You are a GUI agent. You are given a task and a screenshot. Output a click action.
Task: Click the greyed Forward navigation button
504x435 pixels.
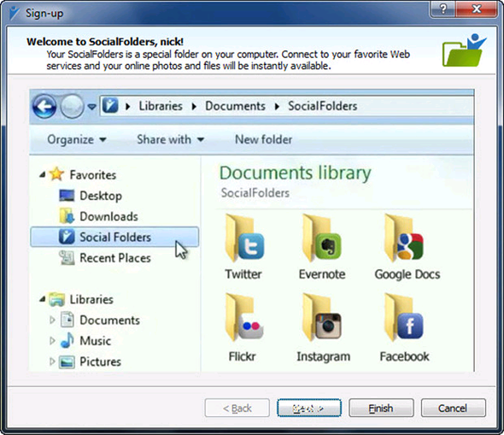tap(72, 107)
